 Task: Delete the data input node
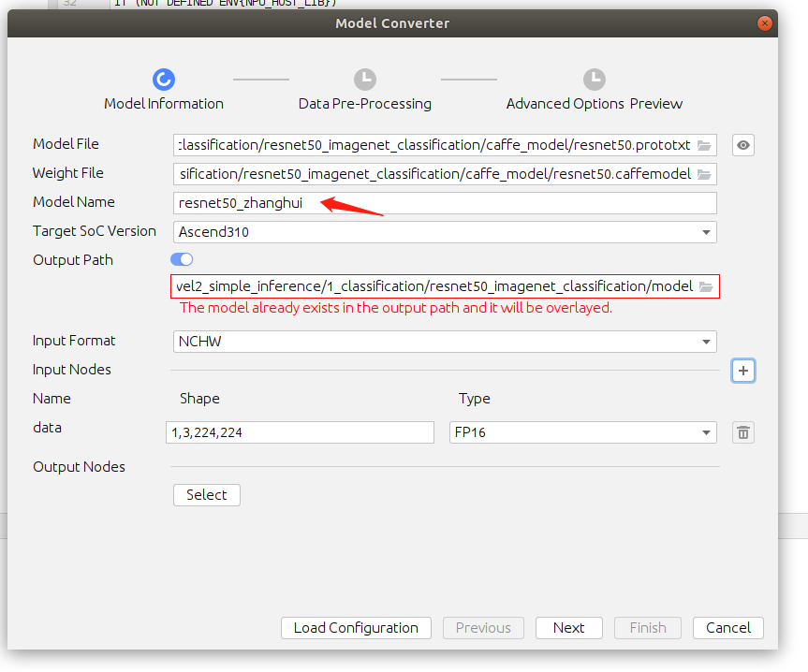click(x=743, y=432)
